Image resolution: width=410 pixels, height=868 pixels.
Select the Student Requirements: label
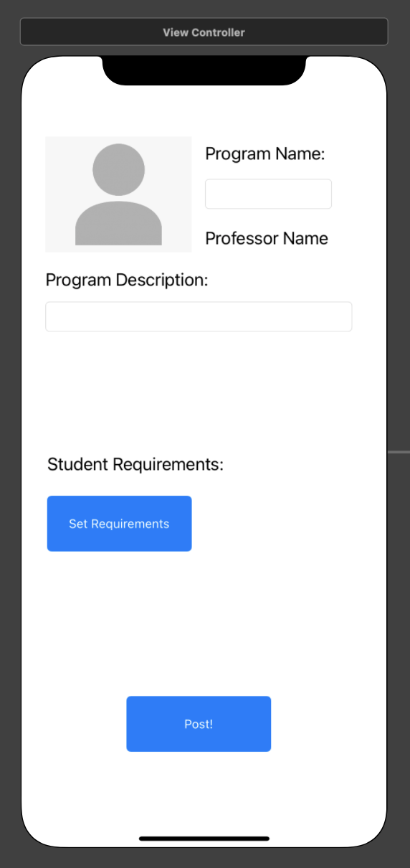[135, 465]
